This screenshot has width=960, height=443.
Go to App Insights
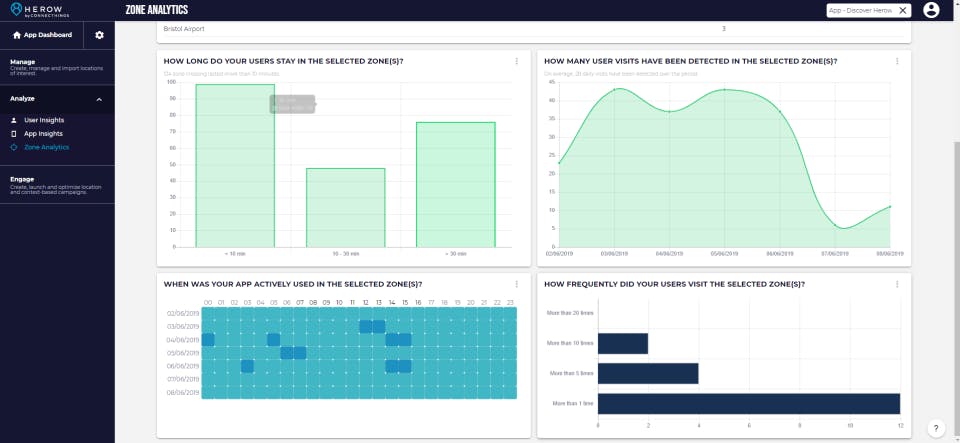click(43, 134)
